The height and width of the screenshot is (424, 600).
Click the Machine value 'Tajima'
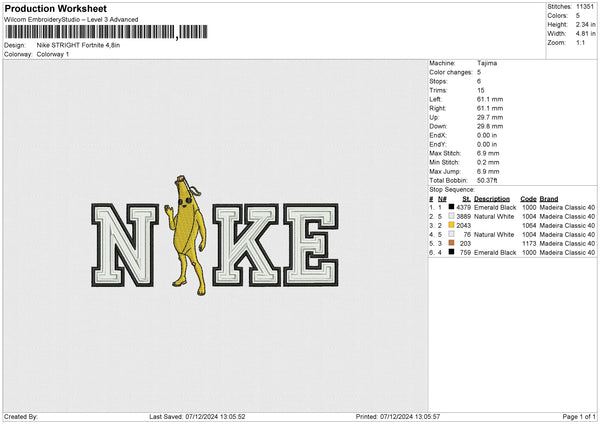click(x=487, y=63)
